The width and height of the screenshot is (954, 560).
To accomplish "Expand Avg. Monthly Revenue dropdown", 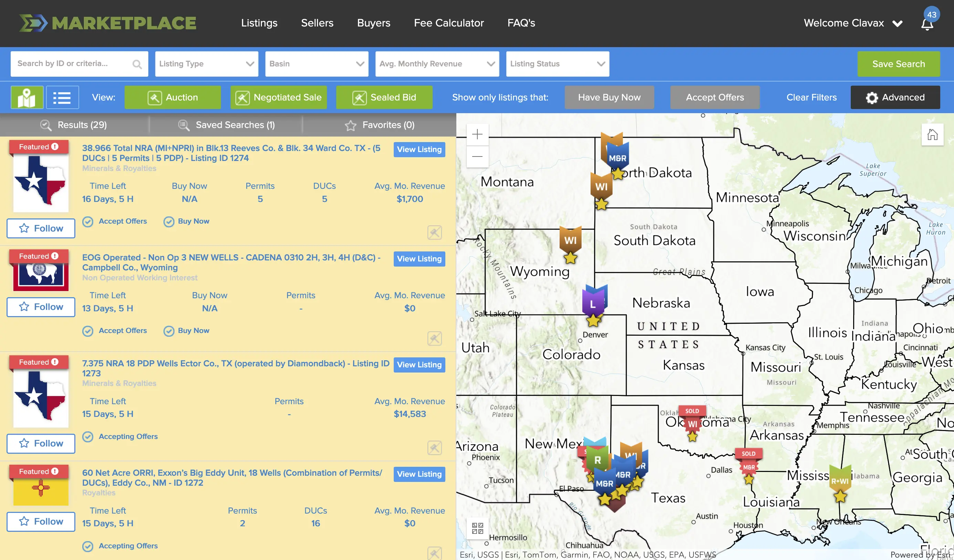I will (437, 64).
